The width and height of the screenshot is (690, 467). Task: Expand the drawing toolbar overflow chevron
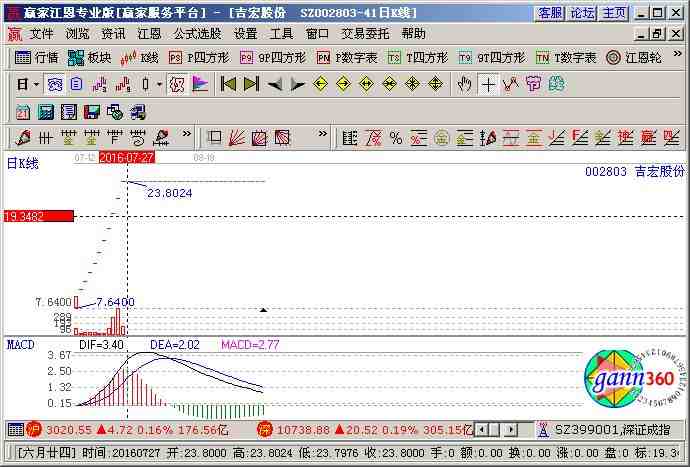coord(187,133)
